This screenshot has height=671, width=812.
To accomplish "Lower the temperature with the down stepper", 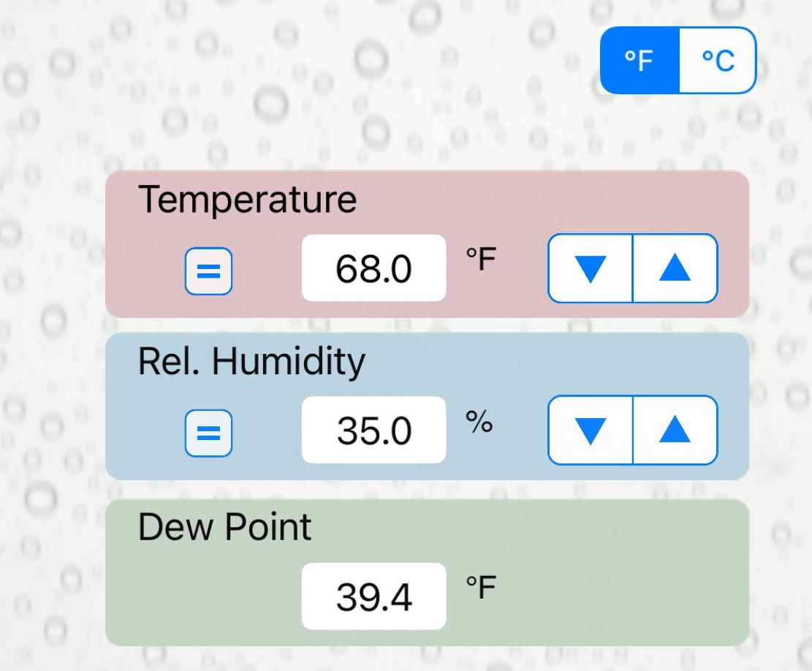I will (590, 268).
